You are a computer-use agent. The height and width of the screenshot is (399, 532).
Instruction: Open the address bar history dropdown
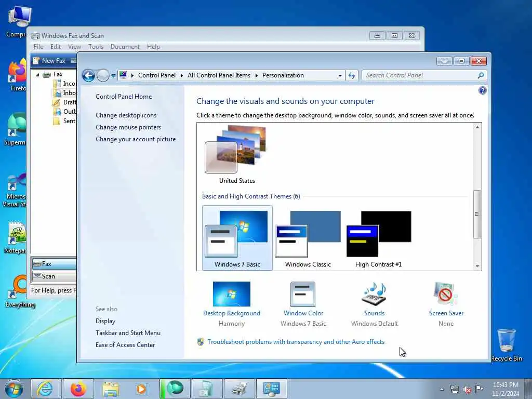click(340, 76)
